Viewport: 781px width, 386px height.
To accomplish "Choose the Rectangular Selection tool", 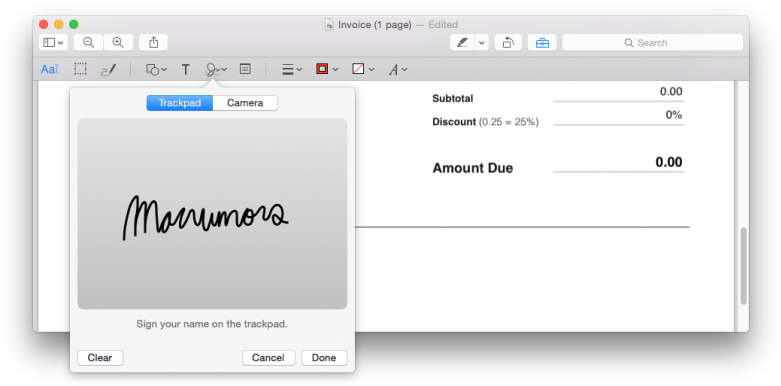I will click(x=80, y=69).
